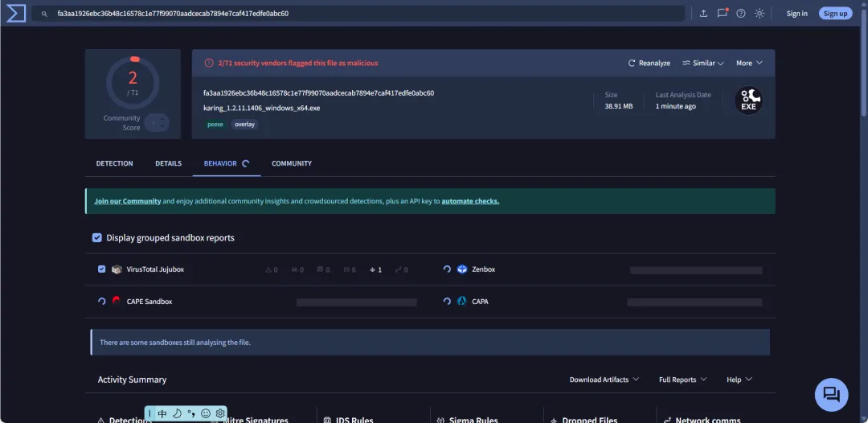Uncheck the VirusTotal Jujubox checkbox

[101, 269]
